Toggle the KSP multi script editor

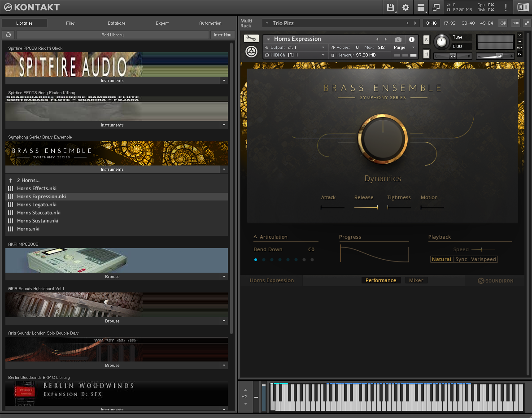coord(502,23)
